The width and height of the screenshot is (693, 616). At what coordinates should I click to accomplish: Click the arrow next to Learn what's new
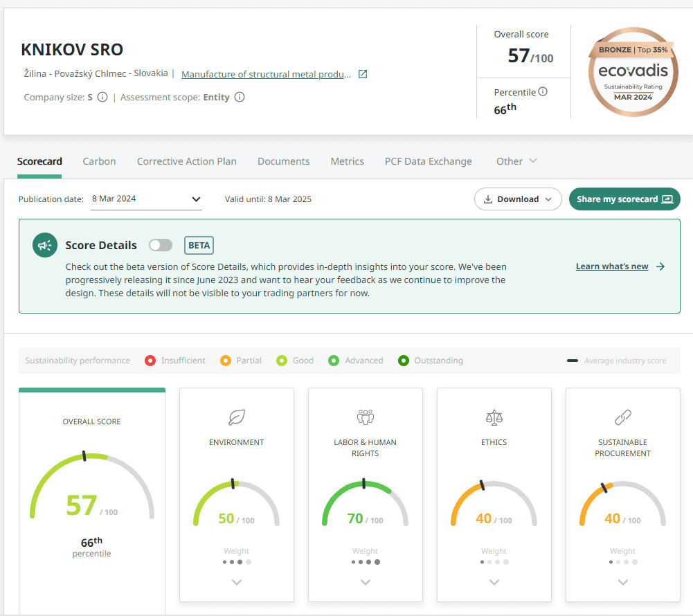pyautogui.click(x=660, y=266)
